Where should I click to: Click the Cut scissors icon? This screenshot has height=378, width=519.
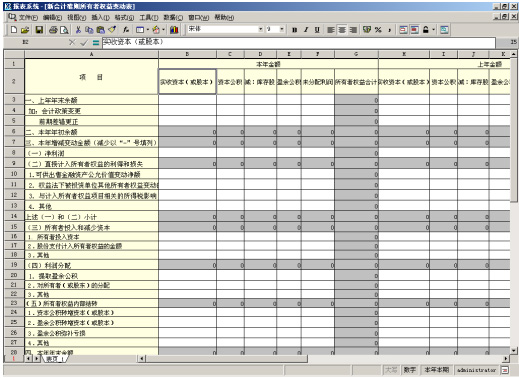(78, 30)
